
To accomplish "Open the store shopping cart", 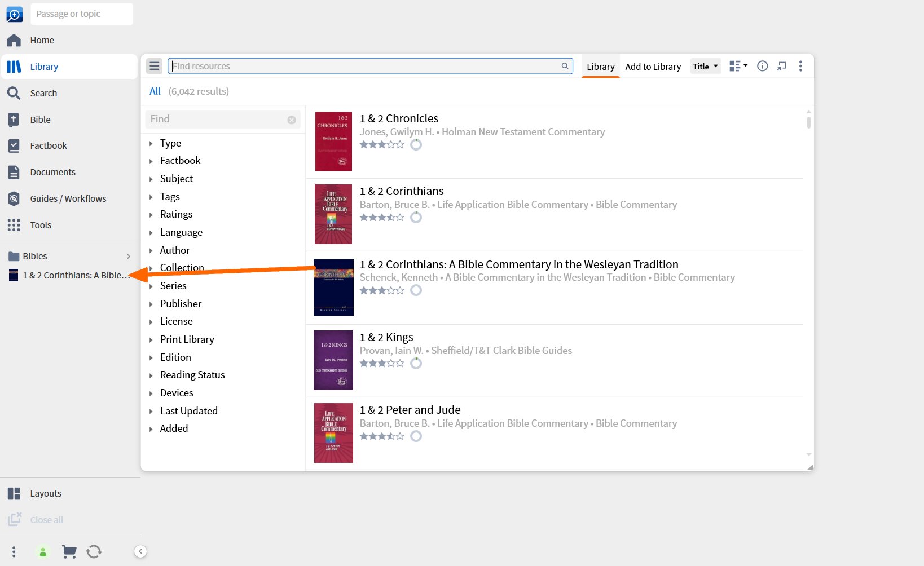I will tap(69, 551).
